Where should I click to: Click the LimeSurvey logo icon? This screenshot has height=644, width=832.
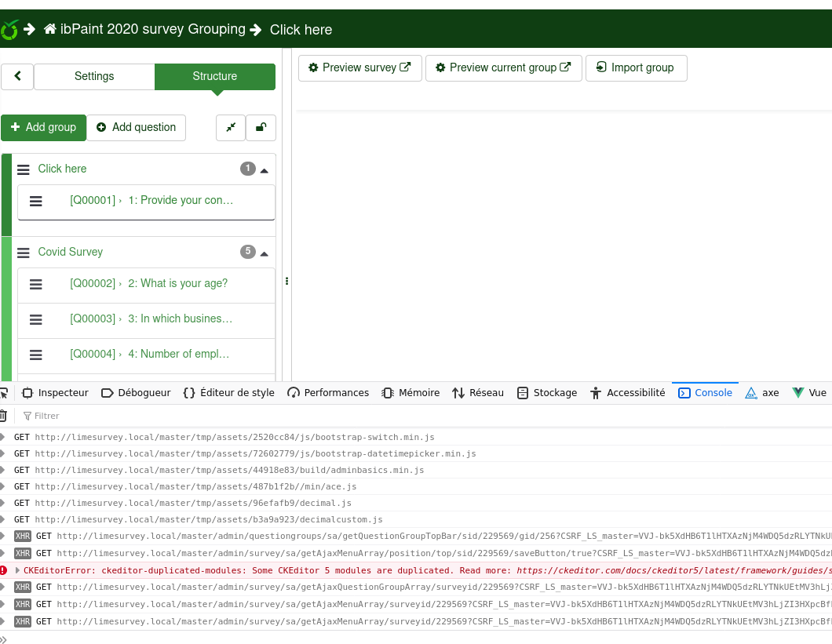pos(9,30)
